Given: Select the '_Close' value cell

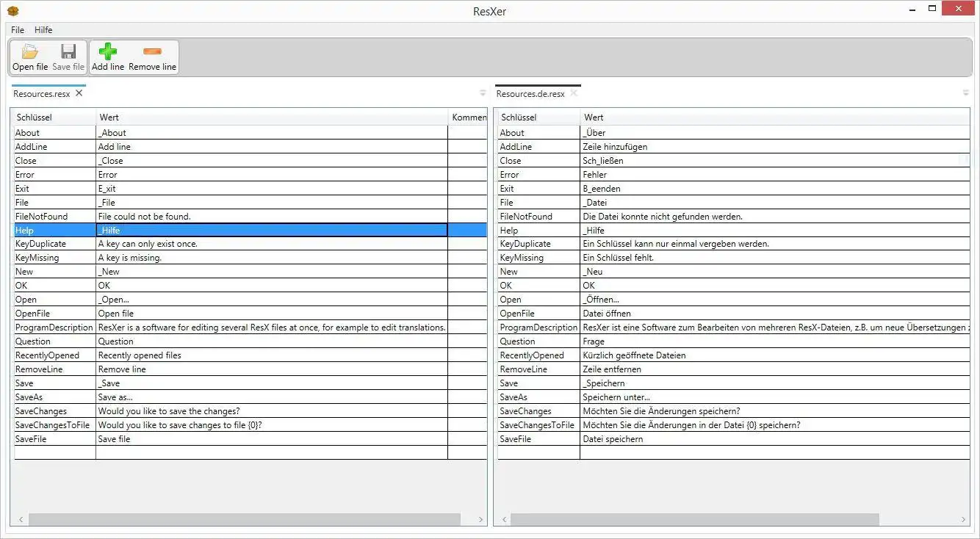Looking at the screenshot, I should 272,161.
